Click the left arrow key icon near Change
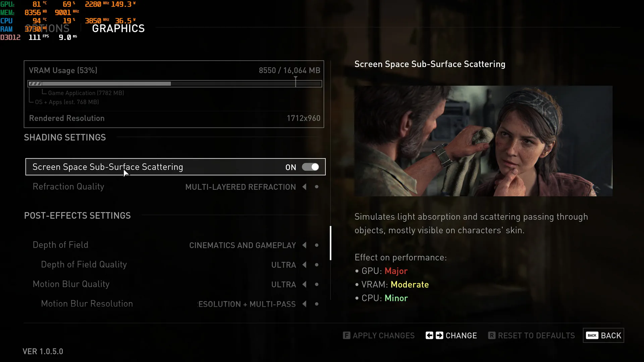Screen dimensions: 644x362 (x=429, y=336)
